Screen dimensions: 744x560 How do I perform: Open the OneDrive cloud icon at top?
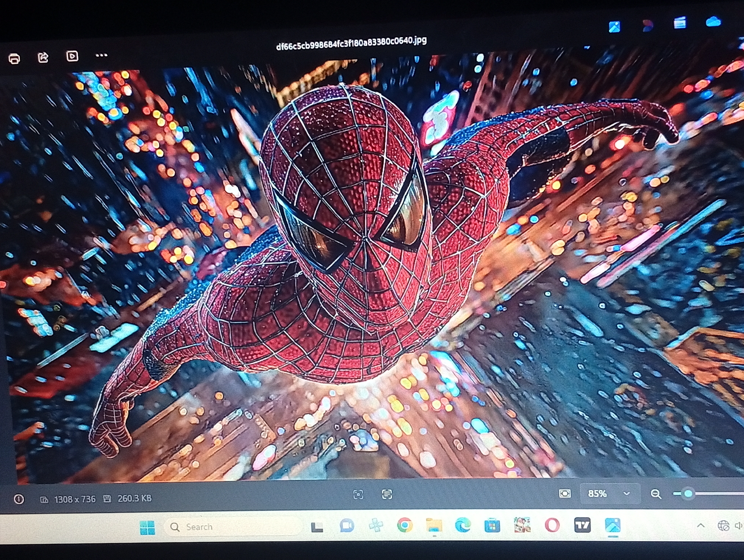click(713, 22)
